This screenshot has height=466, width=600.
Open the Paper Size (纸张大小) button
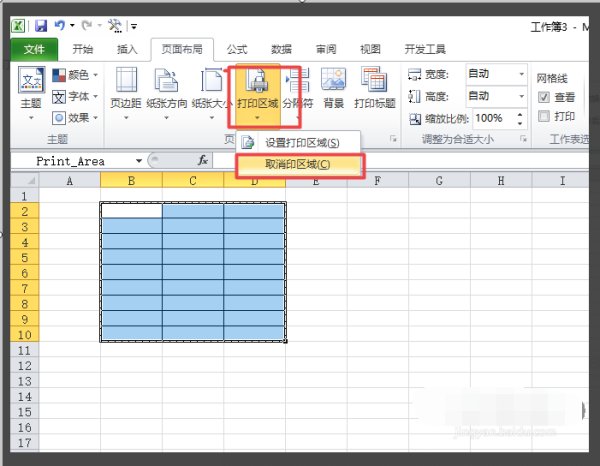point(212,94)
